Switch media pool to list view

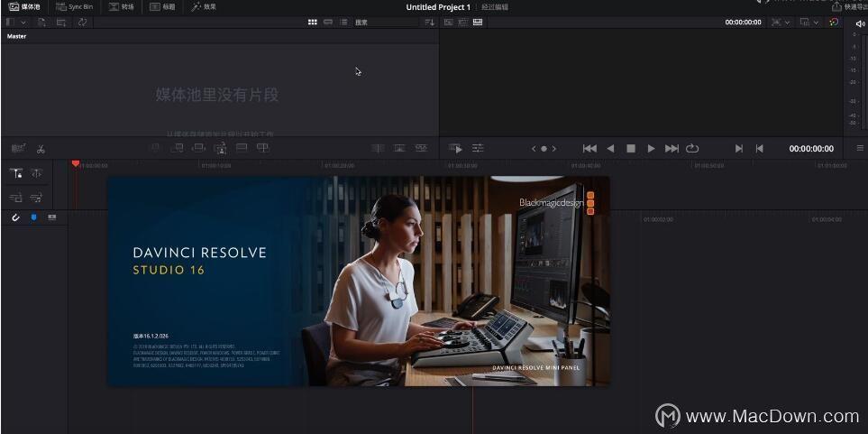(x=343, y=23)
